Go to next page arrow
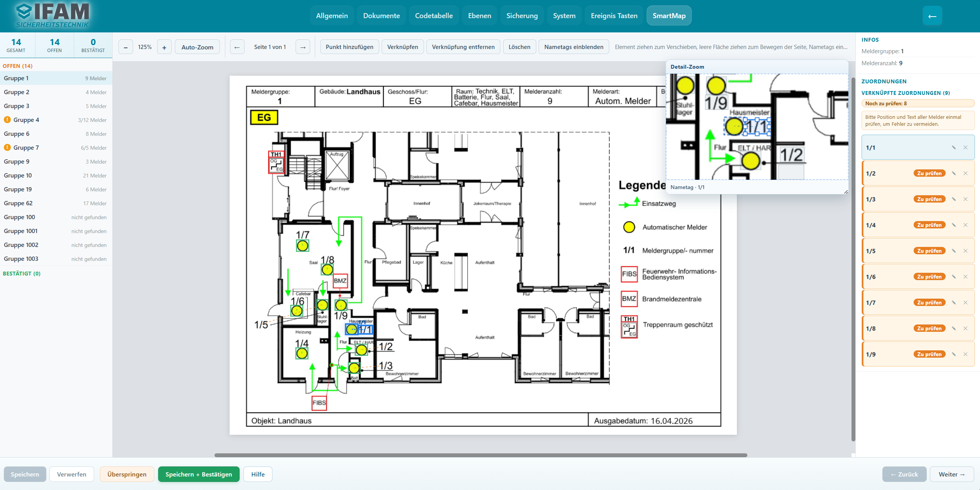 (x=303, y=47)
